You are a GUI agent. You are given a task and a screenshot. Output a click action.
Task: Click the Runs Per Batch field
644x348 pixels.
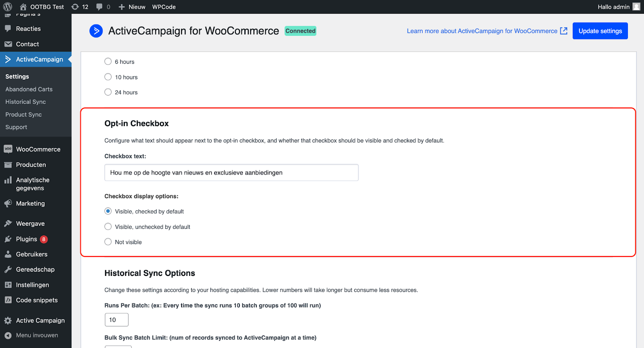coord(117,320)
